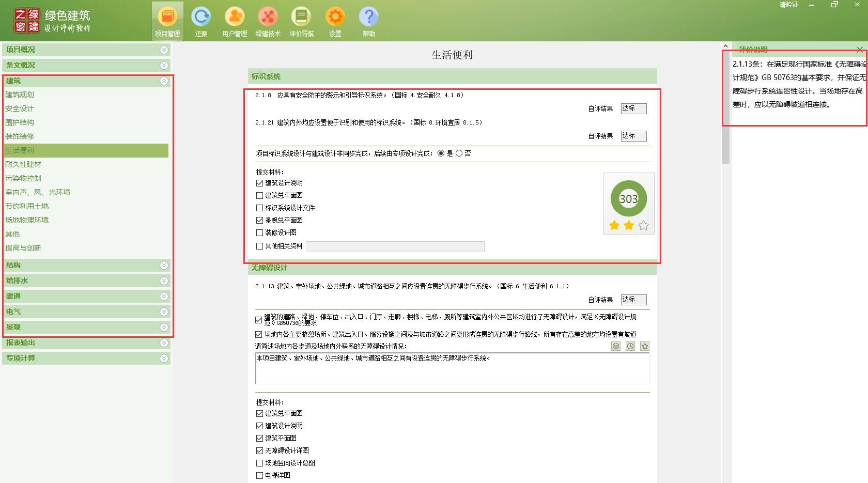Viewport: 868px width, 483px height.
Task: Click the 自评结果 field for clause 2.1.8
Action: coord(634,108)
